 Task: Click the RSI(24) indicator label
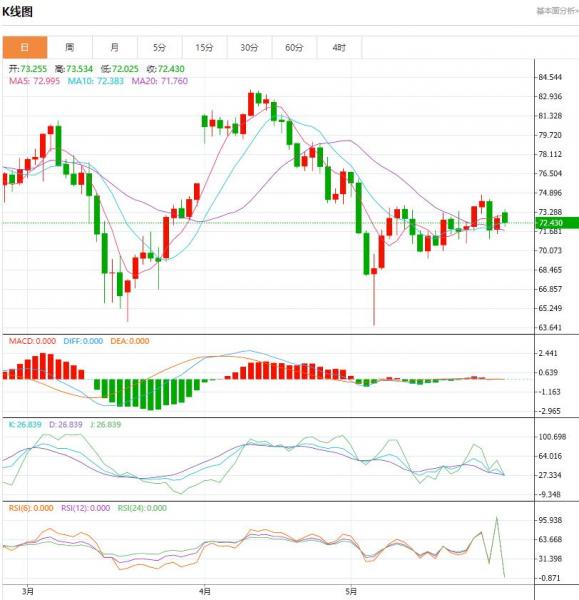coord(142,508)
